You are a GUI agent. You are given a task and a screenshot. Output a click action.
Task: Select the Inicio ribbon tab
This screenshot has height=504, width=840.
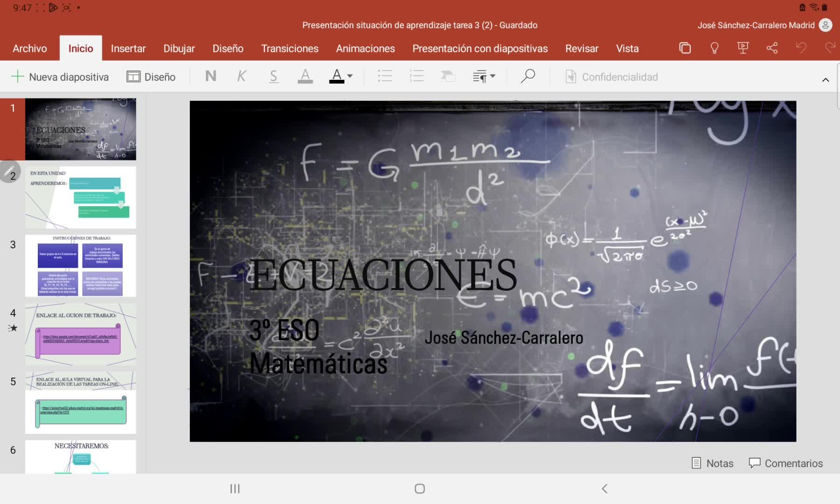point(81,49)
